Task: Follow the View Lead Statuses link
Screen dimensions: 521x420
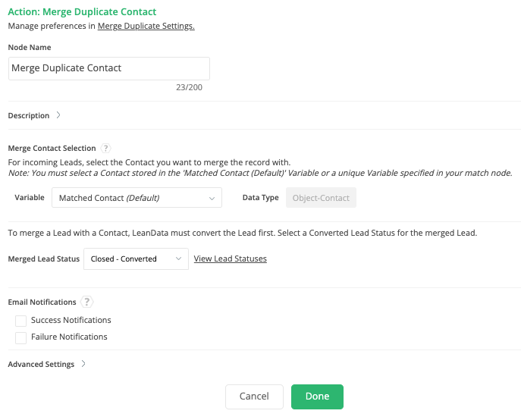Action: (230, 259)
